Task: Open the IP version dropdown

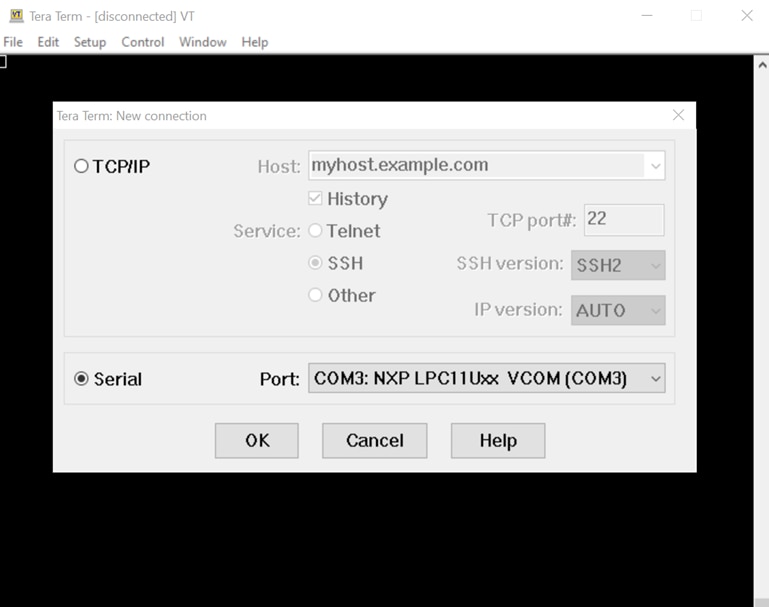Action: pos(618,310)
